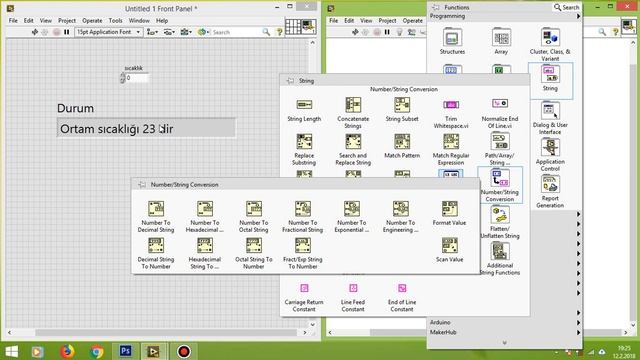Click Search button in Functions palette
Image resolution: width=640 pixels, height=360 pixels.
[567, 7]
